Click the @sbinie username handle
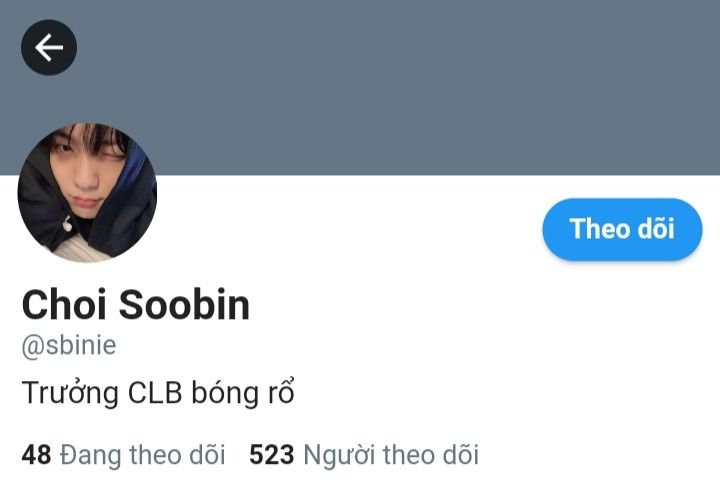720x502 pixels. pyautogui.click(x=69, y=345)
